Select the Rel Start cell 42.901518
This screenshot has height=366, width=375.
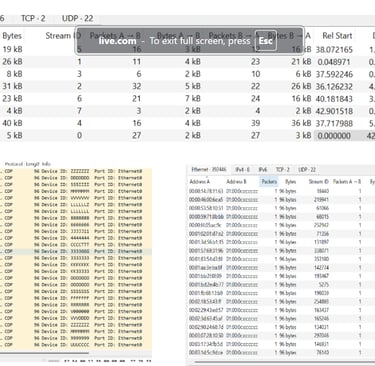pyautogui.click(x=334, y=111)
